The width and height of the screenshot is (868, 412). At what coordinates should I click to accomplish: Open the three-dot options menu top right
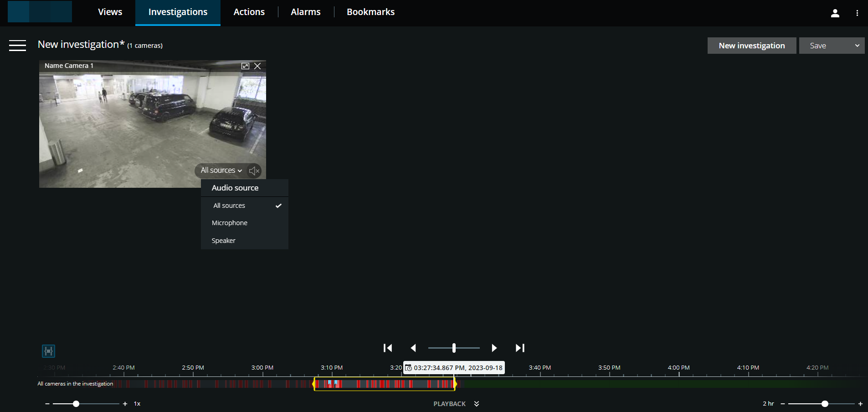click(858, 13)
